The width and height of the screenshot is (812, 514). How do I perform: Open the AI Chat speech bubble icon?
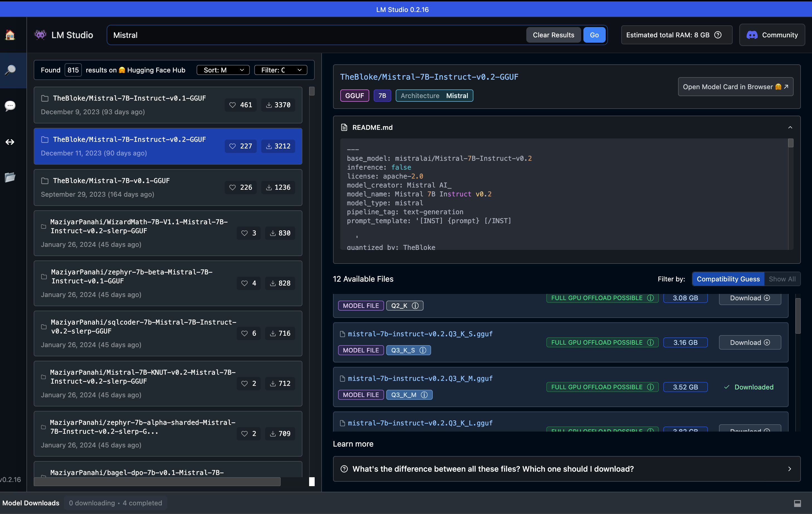pyautogui.click(x=10, y=106)
